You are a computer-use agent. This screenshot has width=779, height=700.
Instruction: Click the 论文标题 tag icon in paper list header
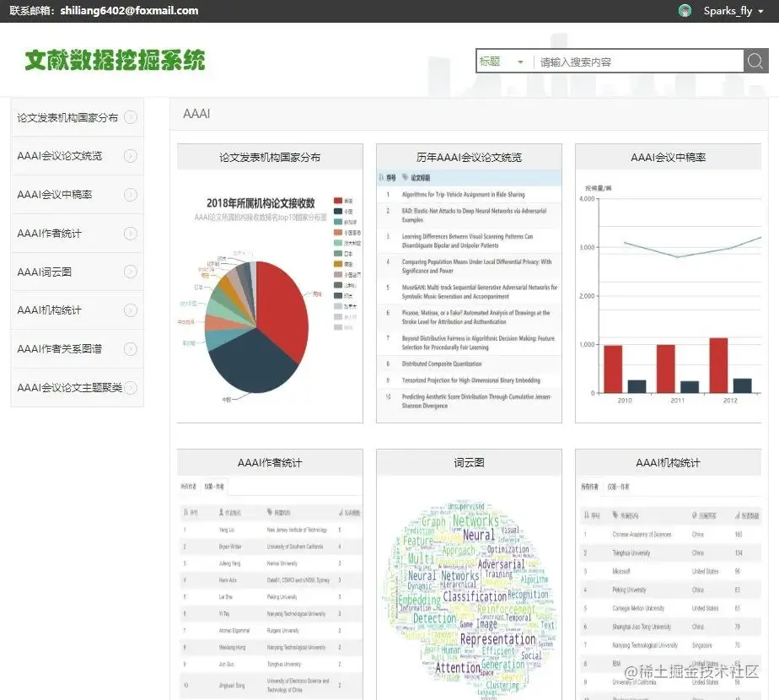405,177
